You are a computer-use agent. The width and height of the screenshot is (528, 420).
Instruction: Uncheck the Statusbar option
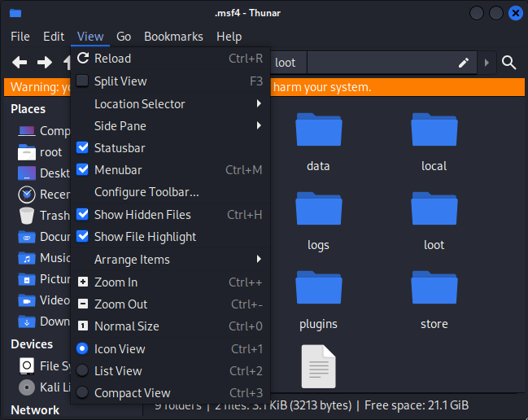pos(82,147)
